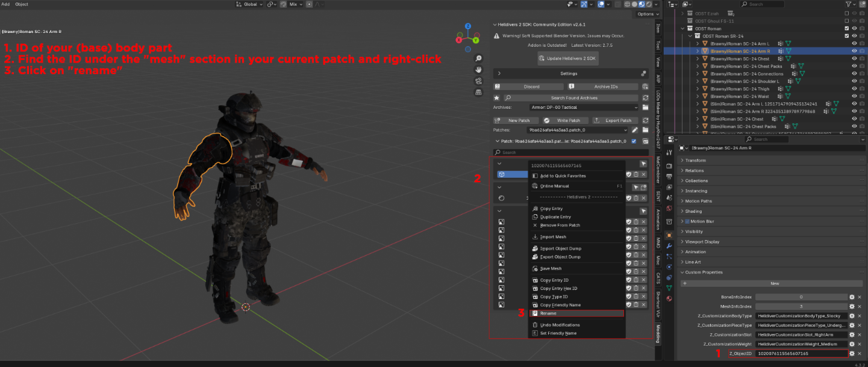Image resolution: width=868 pixels, height=367 pixels.
Task: Click Import Mesh in context menu
Action: pyautogui.click(x=576, y=237)
